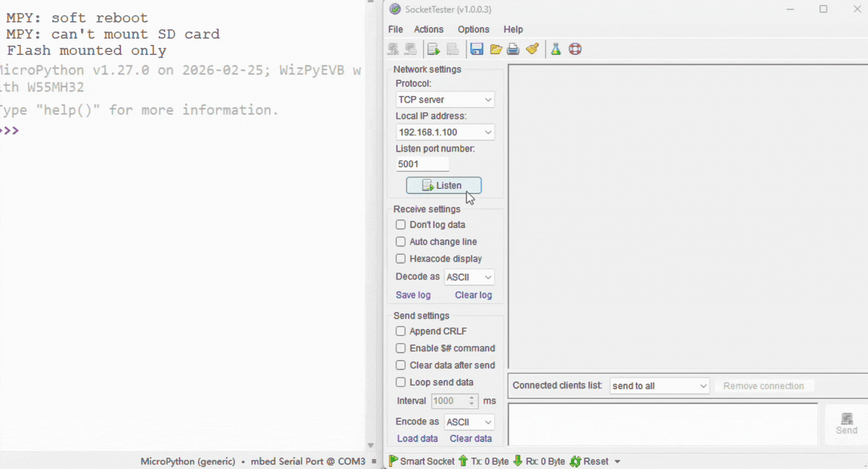868x469 pixels.
Task: Click into the send data text box
Action: [x=663, y=424]
